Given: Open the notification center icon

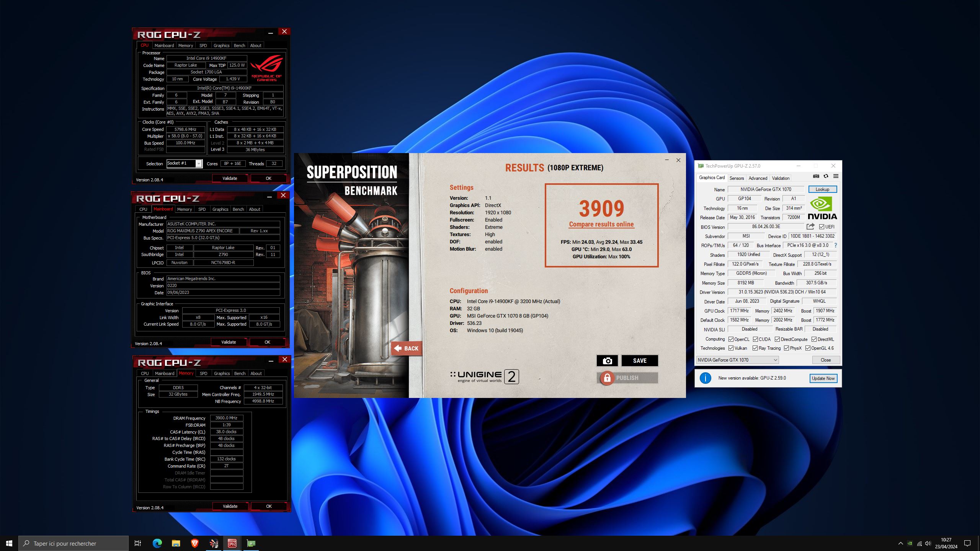Looking at the screenshot, I should coord(967,543).
